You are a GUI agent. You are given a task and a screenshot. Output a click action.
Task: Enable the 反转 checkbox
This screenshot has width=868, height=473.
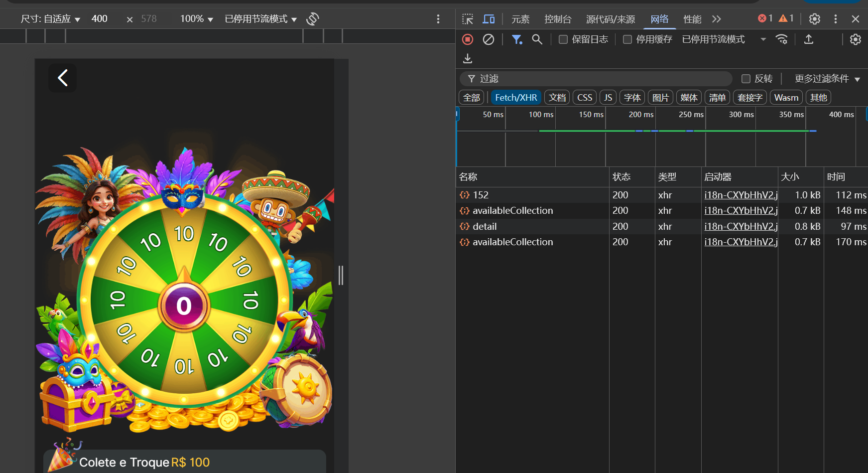[746, 79]
